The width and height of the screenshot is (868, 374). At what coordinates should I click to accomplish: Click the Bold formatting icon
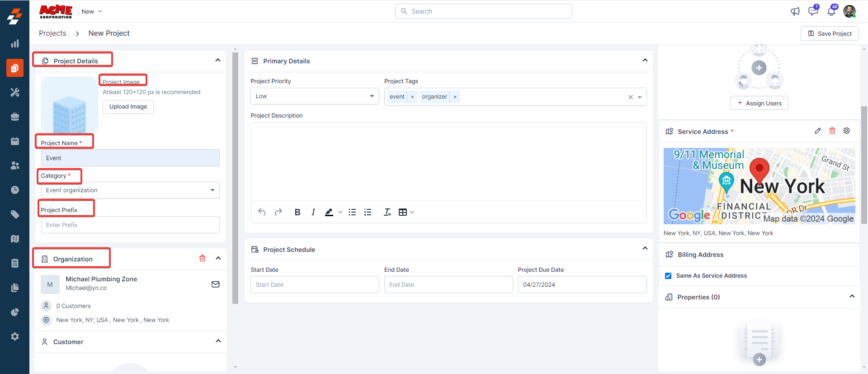[297, 212]
